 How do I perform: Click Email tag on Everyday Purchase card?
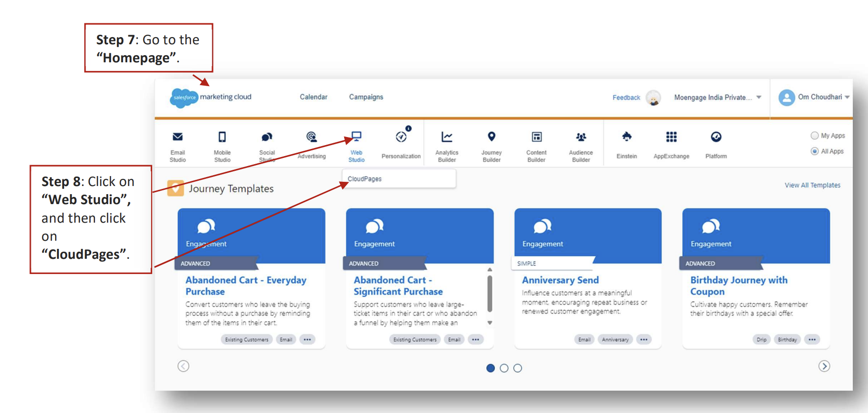286,340
